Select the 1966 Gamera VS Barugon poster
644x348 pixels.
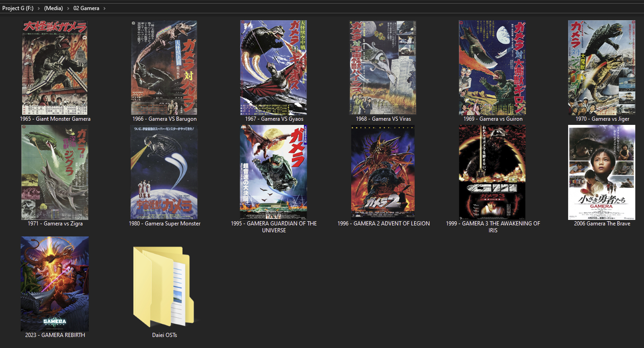coord(164,67)
